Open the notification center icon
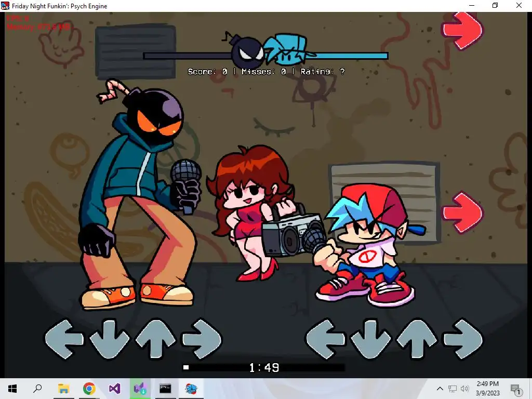The width and height of the screenshot is (532, 399). coord(515,389)
